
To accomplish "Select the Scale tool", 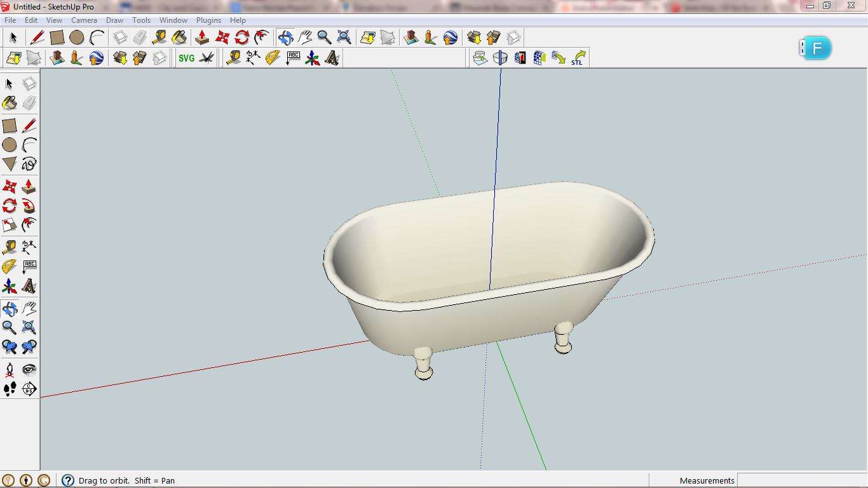I will (10, 225).
